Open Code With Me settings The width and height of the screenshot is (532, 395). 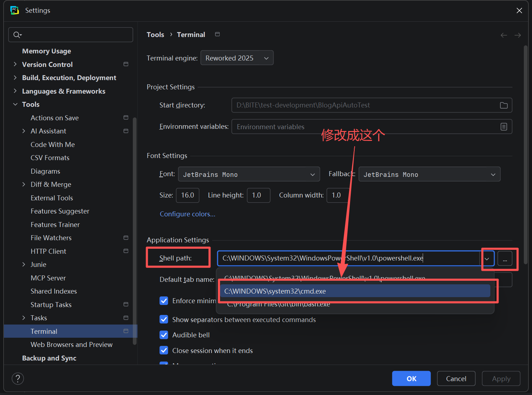click(x=53, y=144)
